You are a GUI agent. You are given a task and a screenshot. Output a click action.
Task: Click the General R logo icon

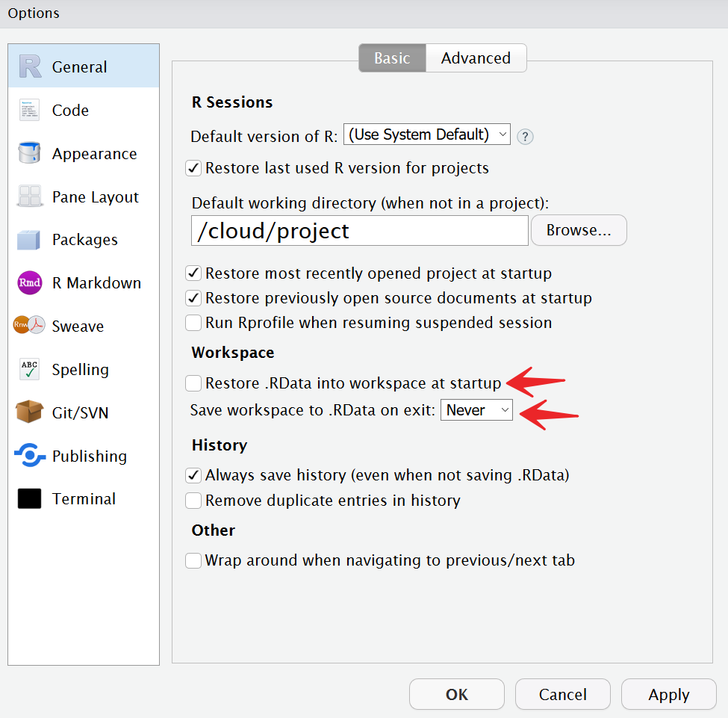(30, 66)
